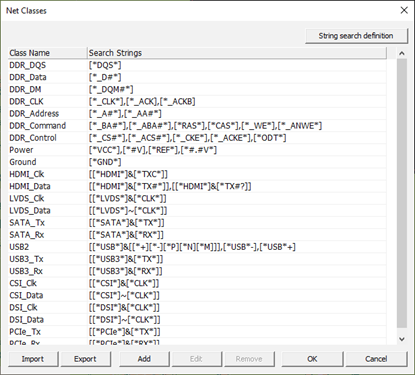This screenshot has width=415, height=375.
Task: Select the Power class row
Action: coord(197,150)
